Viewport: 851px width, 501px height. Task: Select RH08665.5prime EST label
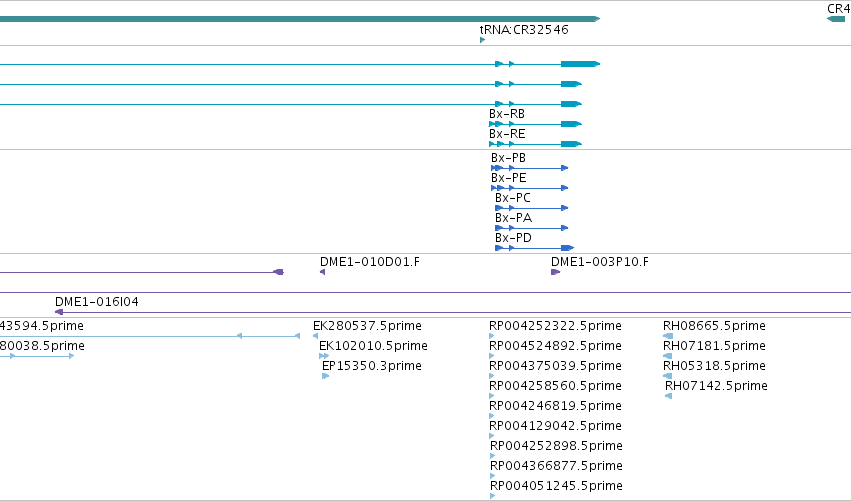point(714,326)
